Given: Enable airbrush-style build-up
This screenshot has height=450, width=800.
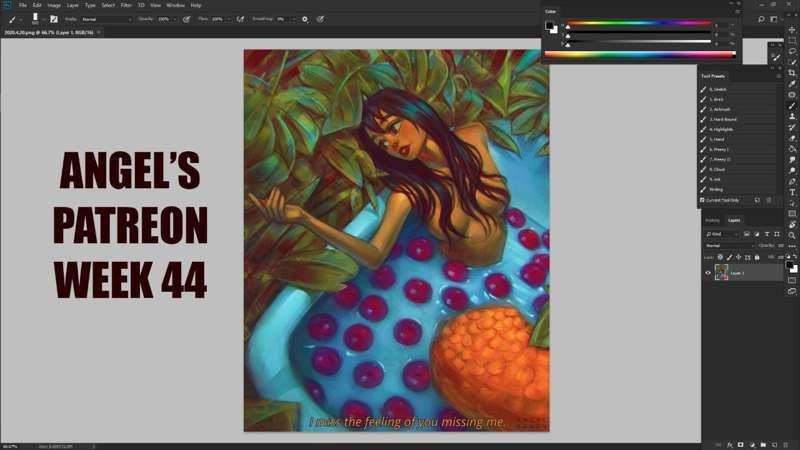Looking at the screenshot, I should point(240,19).
